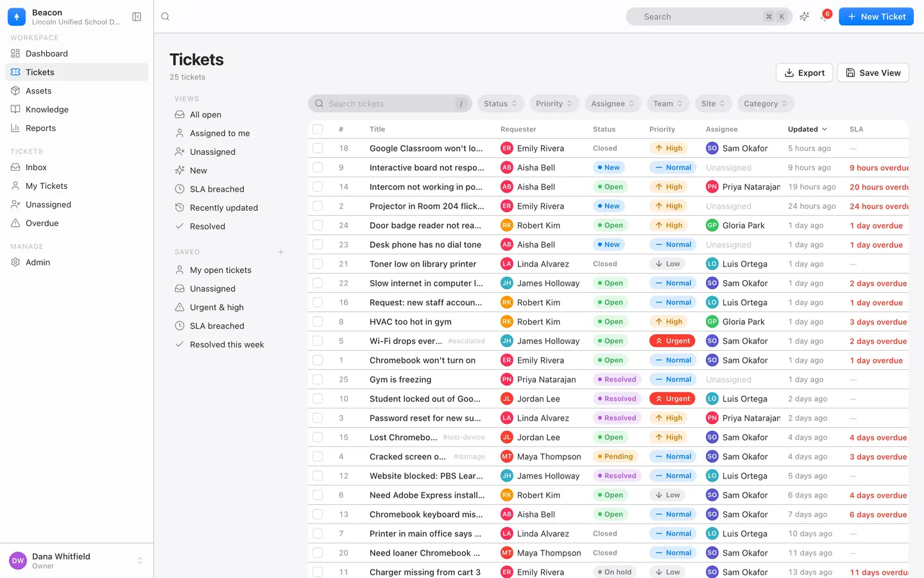The width and height of the screenshot is (924, 578).
Task: Click the magnifier icon in top bar
Action: (x=166, y=17)
